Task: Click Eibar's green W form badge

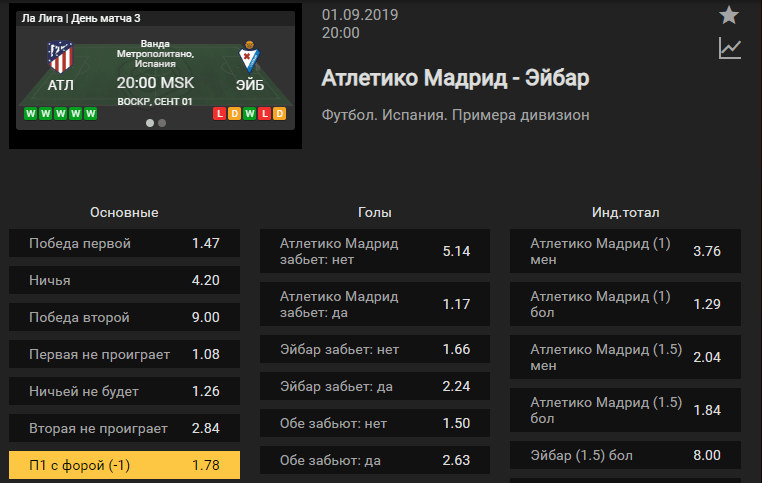Action: pos(249,114)
